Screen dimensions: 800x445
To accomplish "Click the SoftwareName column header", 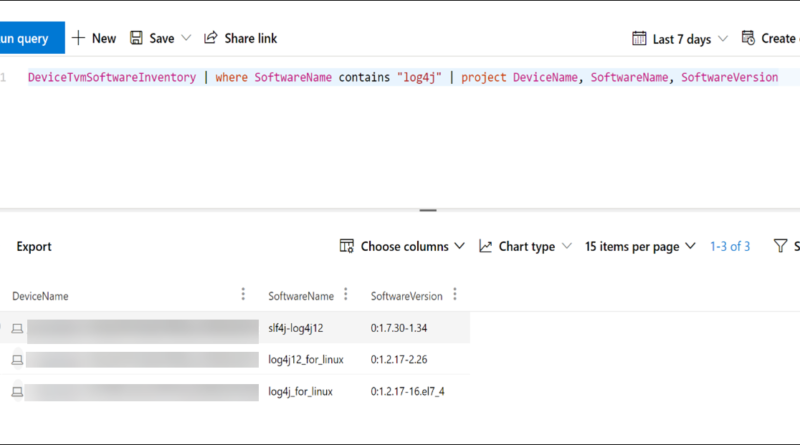I will click(x=301, y=296).
